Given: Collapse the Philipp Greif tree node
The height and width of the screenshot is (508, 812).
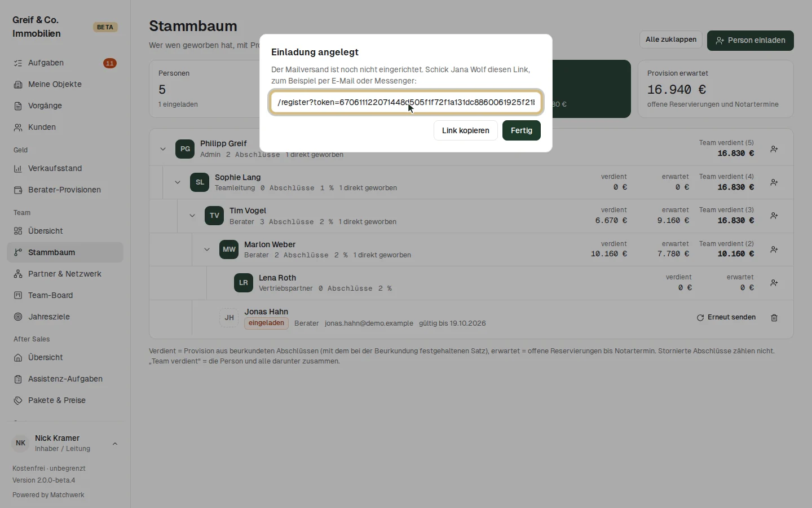Looking at the screenshot, I should (x=163, y=149).
